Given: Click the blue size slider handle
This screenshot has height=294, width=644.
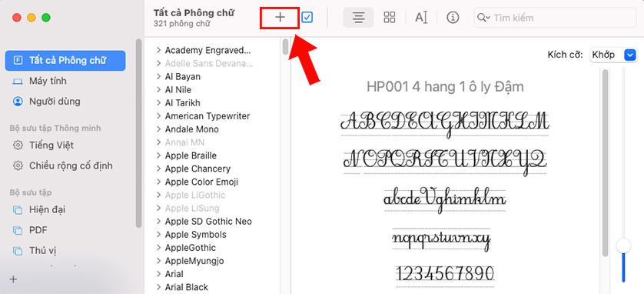Looking at the screenshot, I should click(x=623, y=246).
